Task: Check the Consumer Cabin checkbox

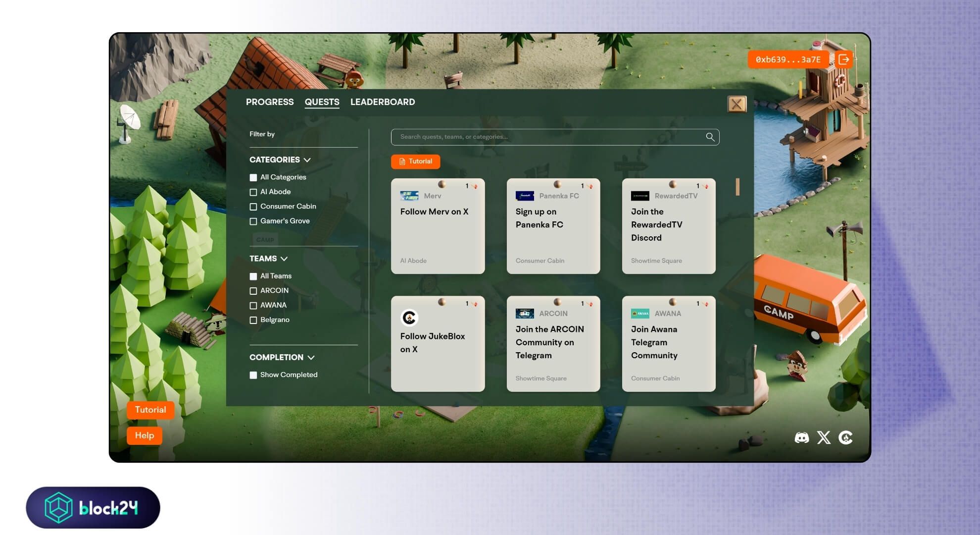Action: pos(253,207)
